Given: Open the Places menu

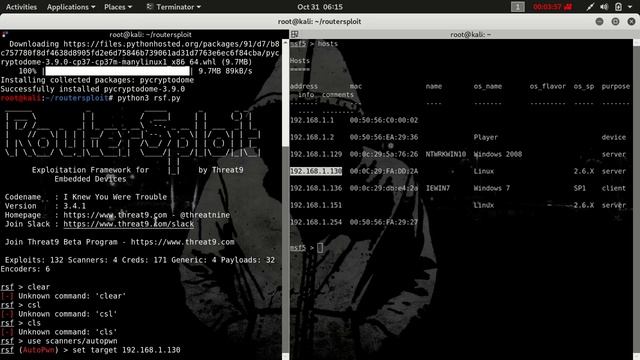Looking at the screenshot, I should [118, 7].
